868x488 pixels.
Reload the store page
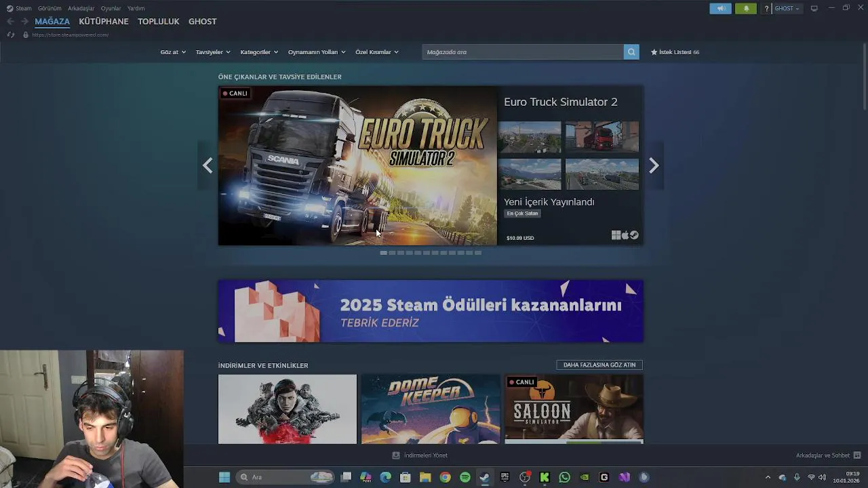coord(10,35)
